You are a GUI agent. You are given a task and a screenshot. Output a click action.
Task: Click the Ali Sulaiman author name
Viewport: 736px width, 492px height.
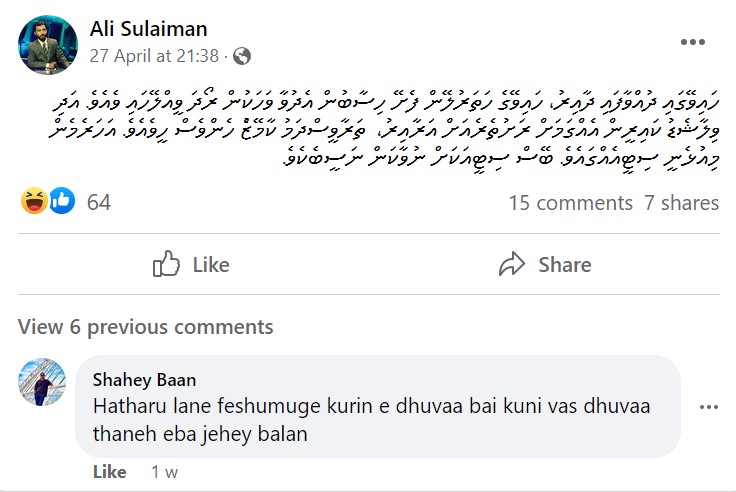pos(147,28)
